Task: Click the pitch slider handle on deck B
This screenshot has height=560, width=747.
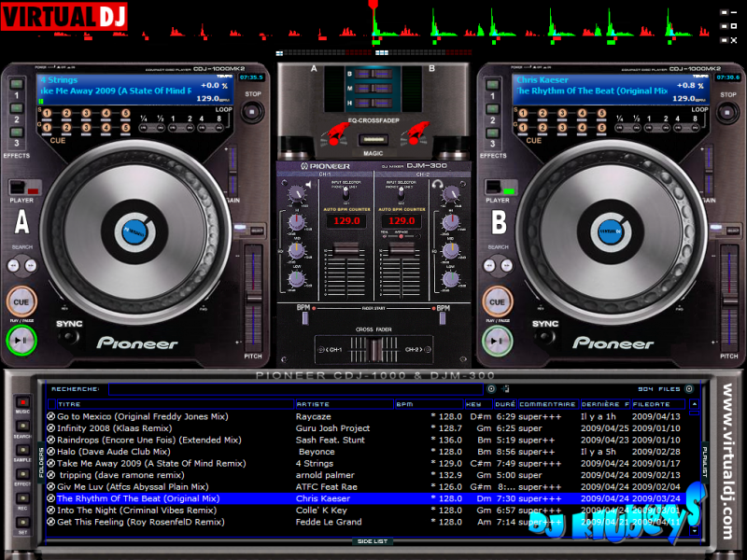Action: click(x=729, y=300)
